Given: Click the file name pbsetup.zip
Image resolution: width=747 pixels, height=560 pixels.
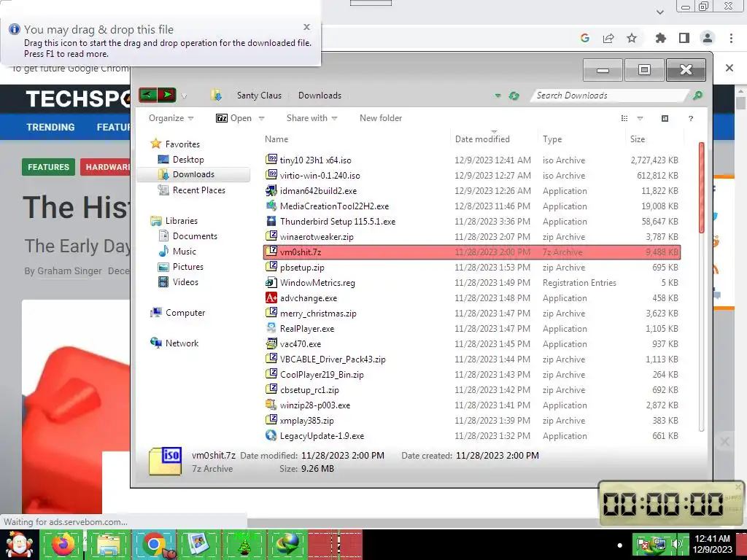Looking at the screenshot, I should pyautogui.click(x=302, y=268).
